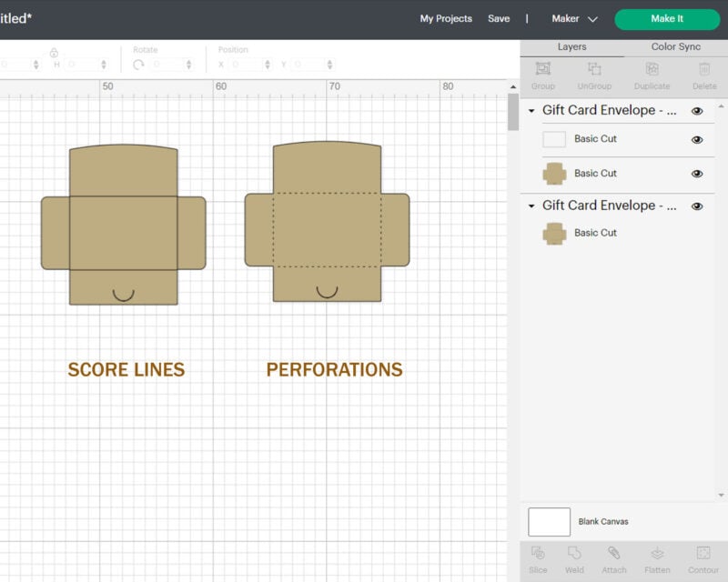Image resolution: width=728 pixels, height=582 pixels.
Task: Open the Layers tab
Action: [571, 46]
